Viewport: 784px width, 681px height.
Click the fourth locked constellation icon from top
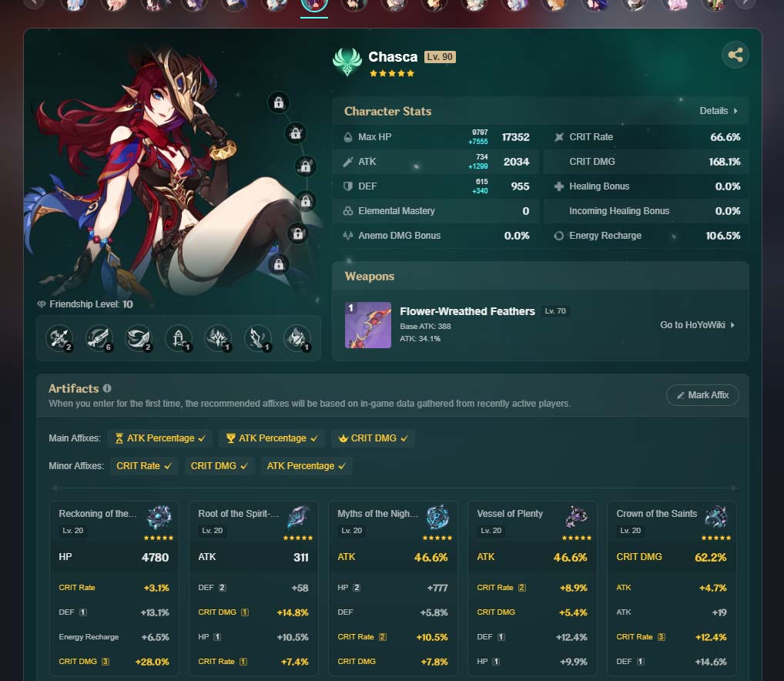[306, 201]
